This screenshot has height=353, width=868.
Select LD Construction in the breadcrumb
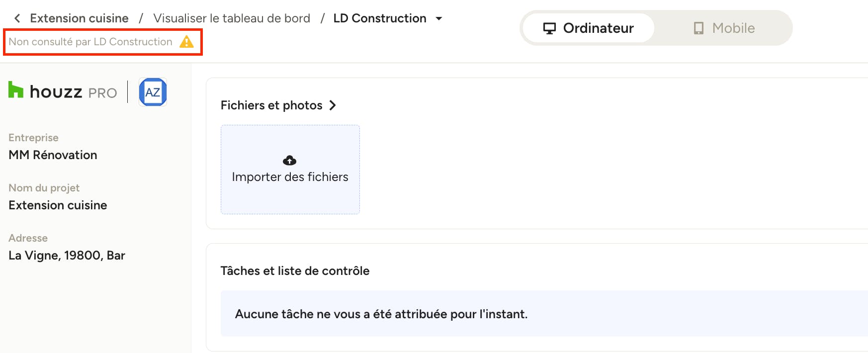pyautogui.click(x=380, y=18)
